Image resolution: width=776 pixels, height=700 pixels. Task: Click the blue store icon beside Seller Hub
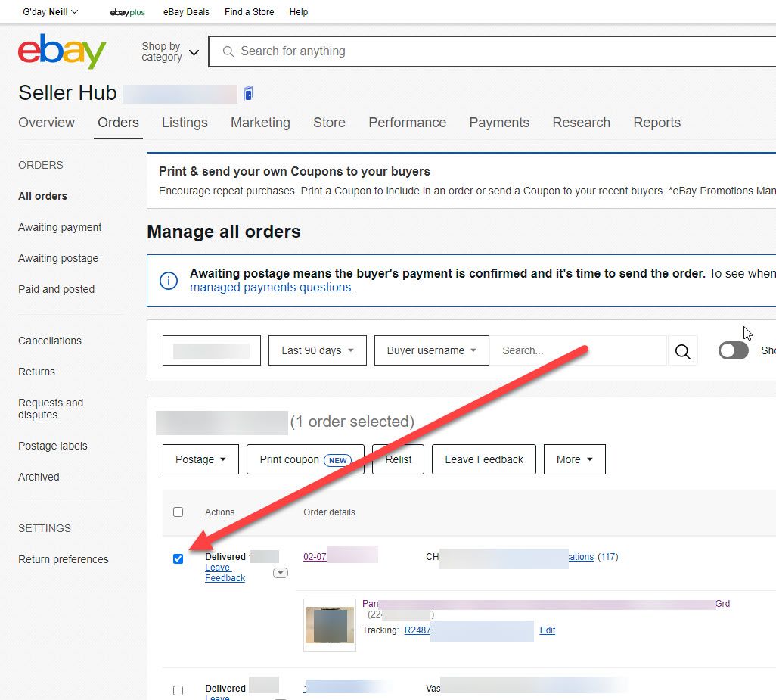[x=248, y=93]
